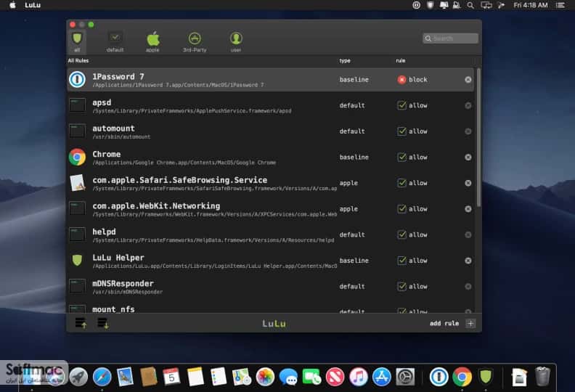
Task: Click the add rule label
Action: tap(444, 323)
